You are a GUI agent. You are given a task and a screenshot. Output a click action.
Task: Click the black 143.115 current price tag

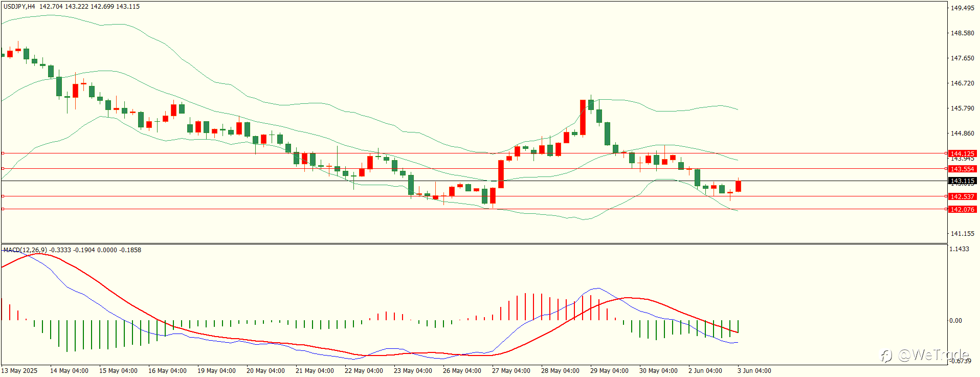[962, 181]
